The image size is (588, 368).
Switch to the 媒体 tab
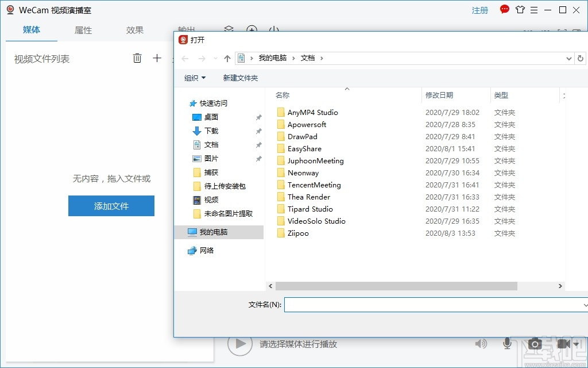[32, 30]
